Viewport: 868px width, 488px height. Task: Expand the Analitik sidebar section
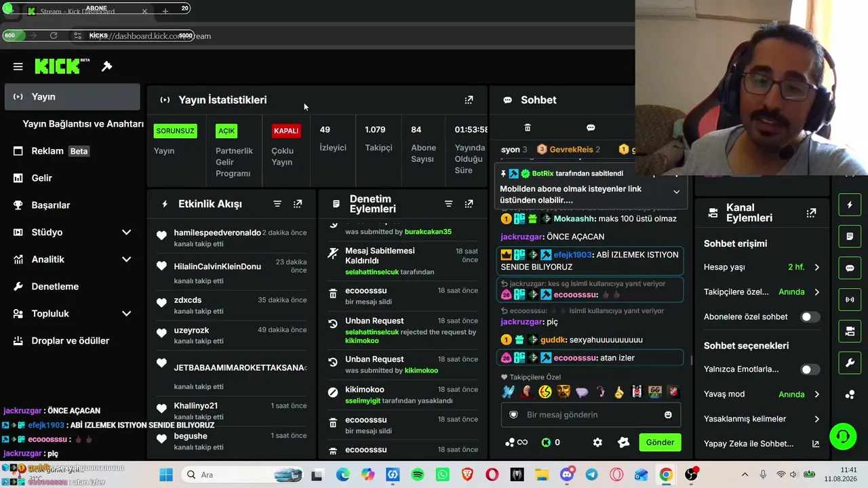click(x=126, y=260)
